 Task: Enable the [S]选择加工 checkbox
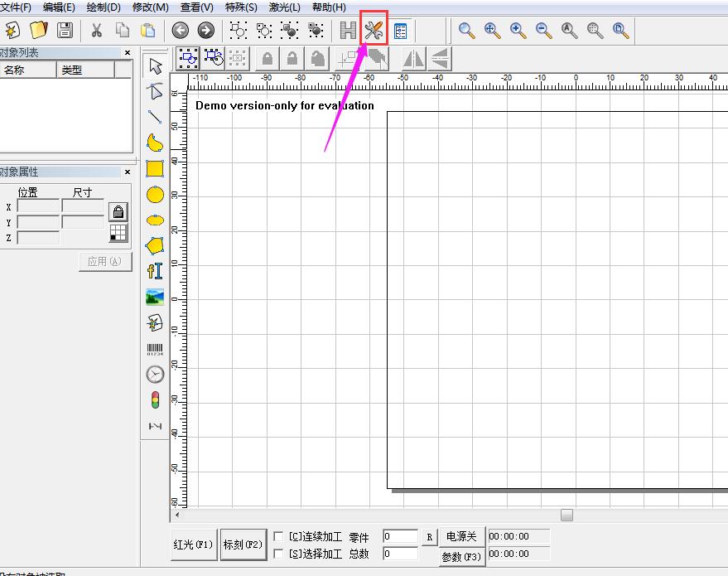point(279,554)
